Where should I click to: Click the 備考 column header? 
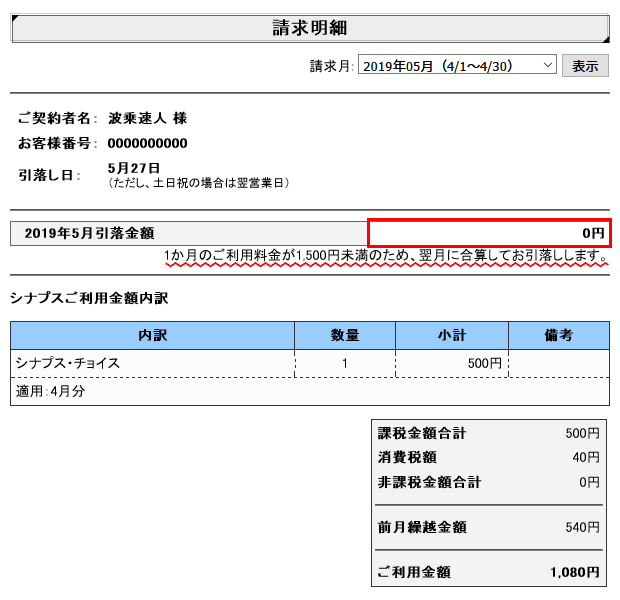click(559, 335)
